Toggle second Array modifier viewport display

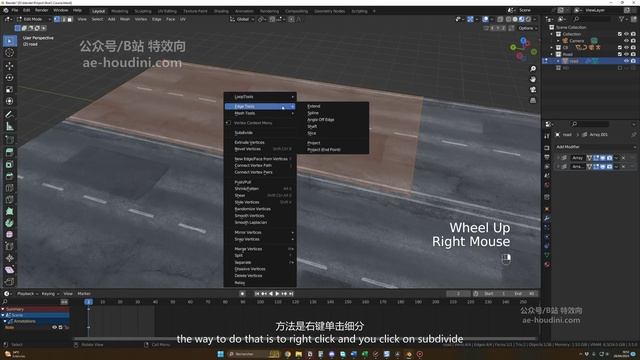[x=603, y=167]
